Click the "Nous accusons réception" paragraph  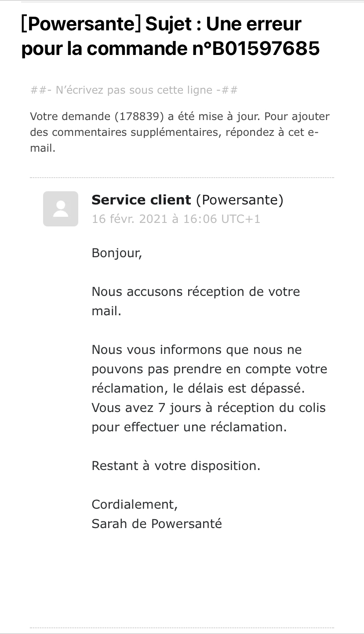[x=196, y=292]
